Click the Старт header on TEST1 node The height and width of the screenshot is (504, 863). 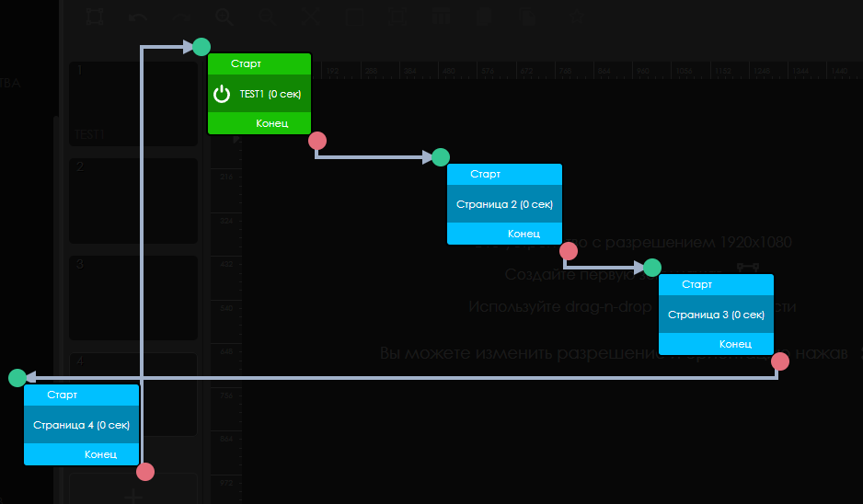click(x=247, y=64)
